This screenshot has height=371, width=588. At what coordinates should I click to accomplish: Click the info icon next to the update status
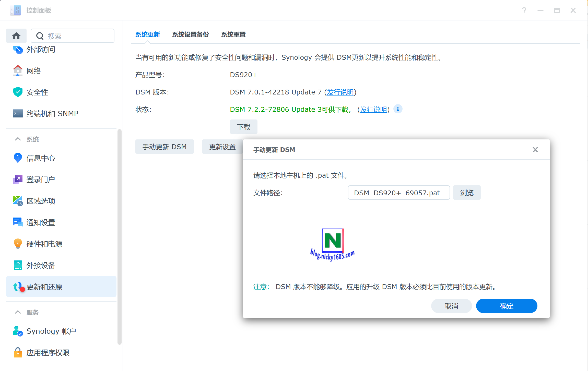(x=398, y=109)
